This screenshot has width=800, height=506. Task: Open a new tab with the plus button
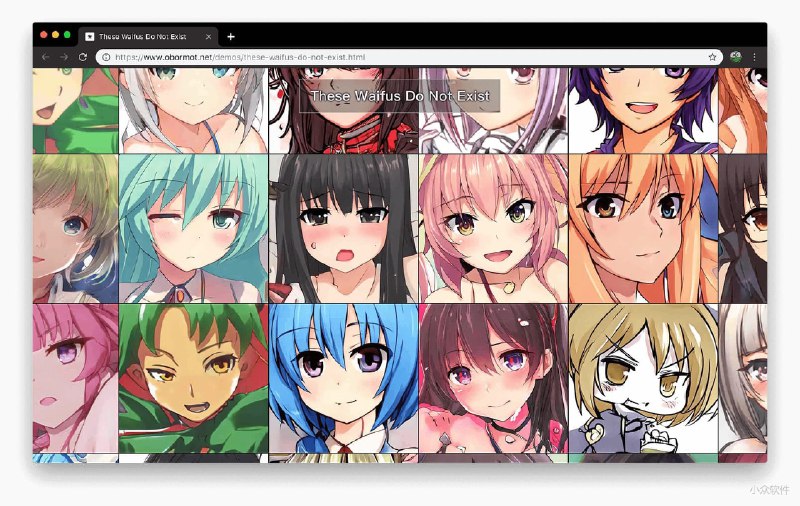click(x=231, y=36)
